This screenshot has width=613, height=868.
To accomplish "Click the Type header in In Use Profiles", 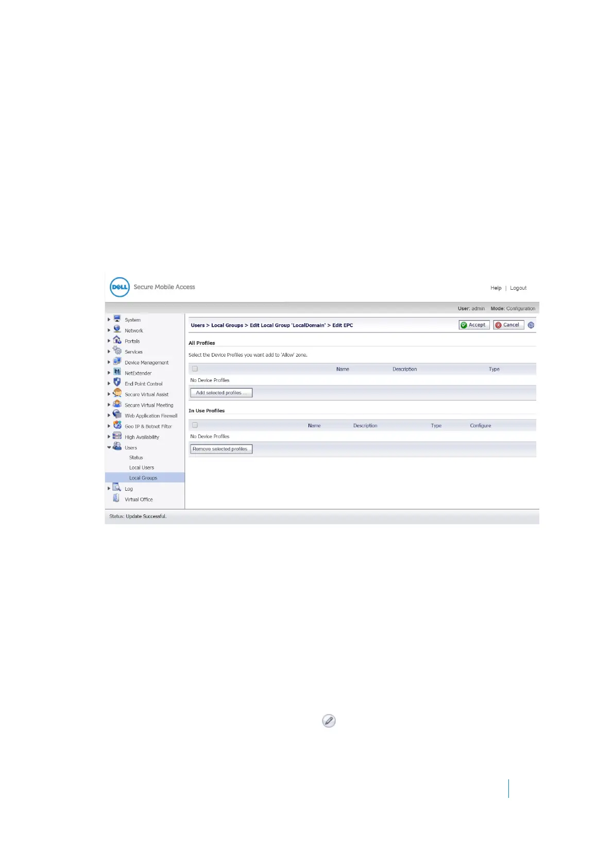I will pyautogui.click(x=436, y=426).
